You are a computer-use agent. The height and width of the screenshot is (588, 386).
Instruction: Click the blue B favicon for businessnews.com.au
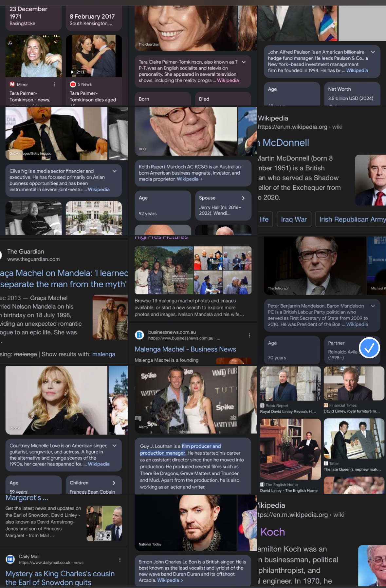(139, 335)
